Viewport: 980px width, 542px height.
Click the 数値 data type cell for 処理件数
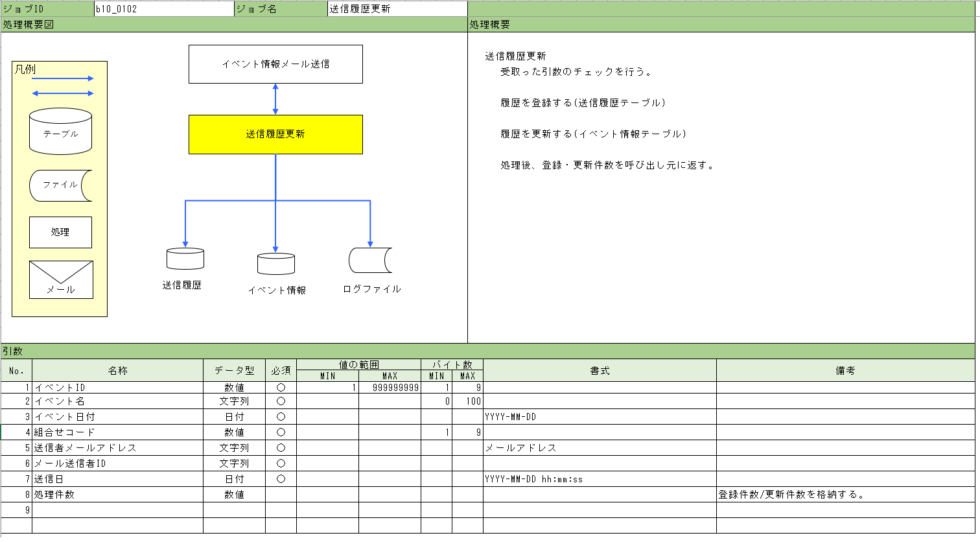(235, 495)
